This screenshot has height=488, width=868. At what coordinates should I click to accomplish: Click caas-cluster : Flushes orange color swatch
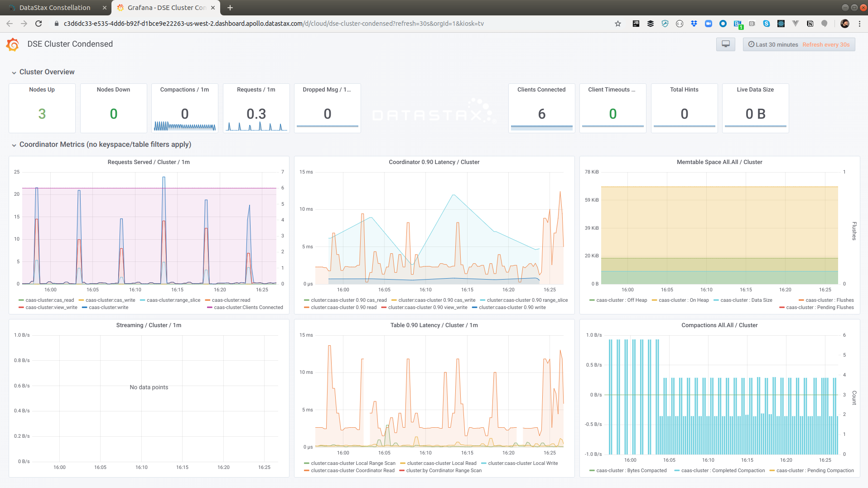(801, 300)
